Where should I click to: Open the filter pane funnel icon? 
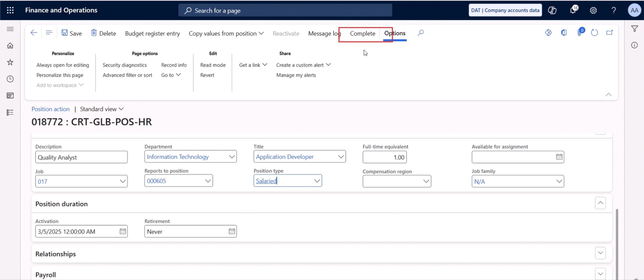coord(634,29)
